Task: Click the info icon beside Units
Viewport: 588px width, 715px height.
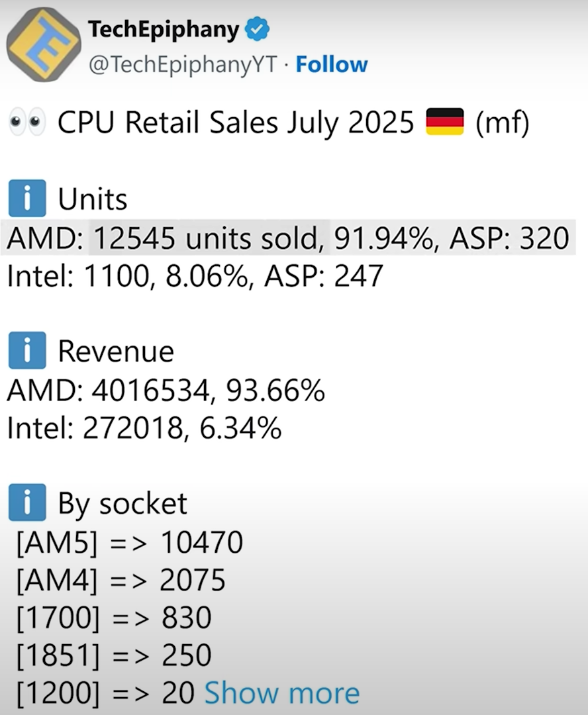Action: (x=27, y=198)
